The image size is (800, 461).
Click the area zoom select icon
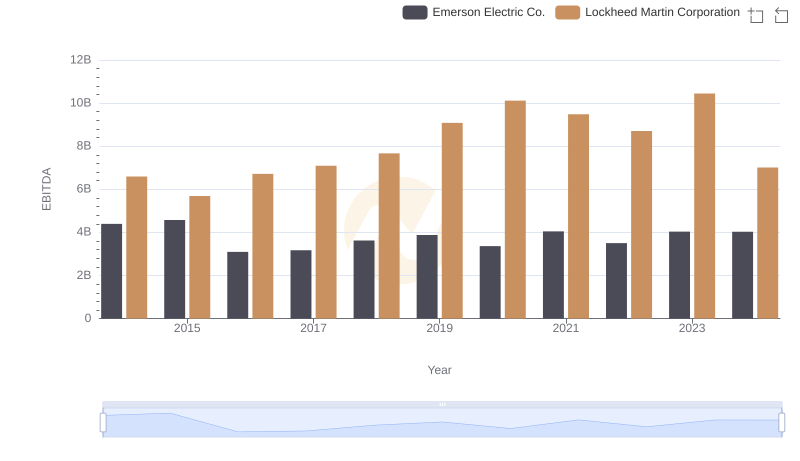[x=756, y=15]
